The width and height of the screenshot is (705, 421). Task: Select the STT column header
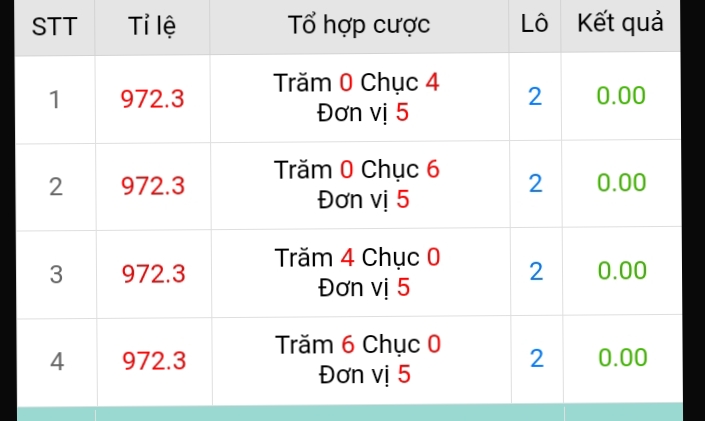(x=54, y=26)
